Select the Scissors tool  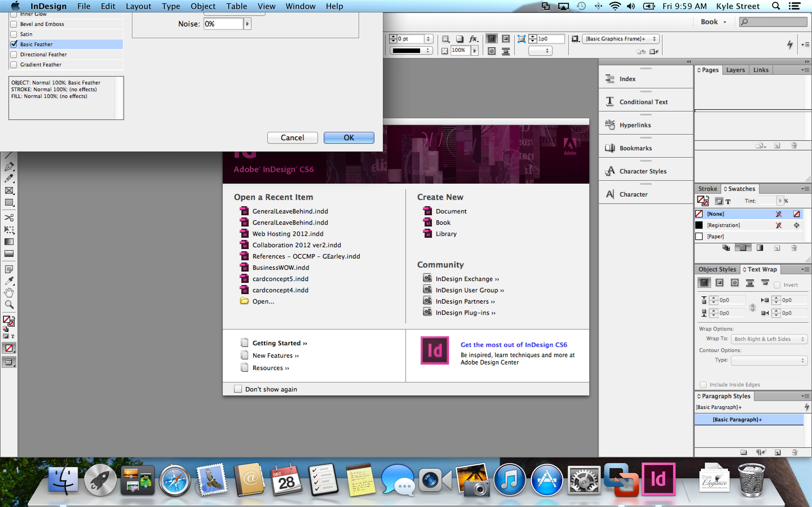(9, 218)
